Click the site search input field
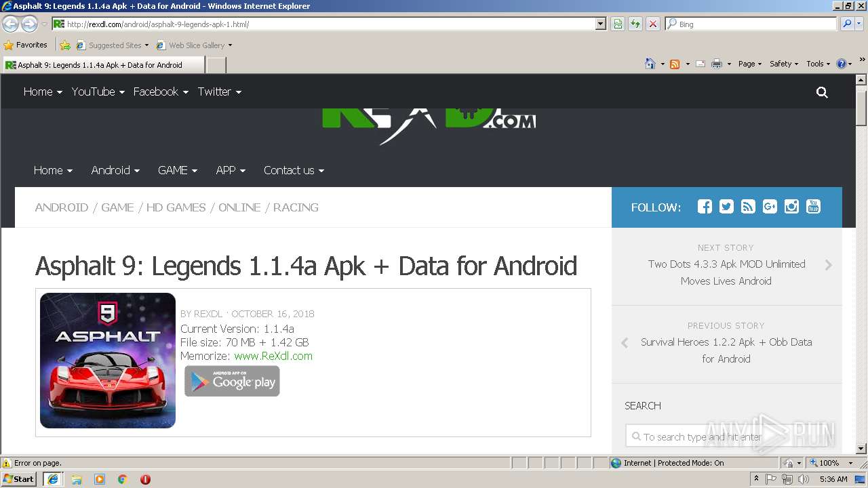The image size is (868, 488). click(x=727, y=436)
